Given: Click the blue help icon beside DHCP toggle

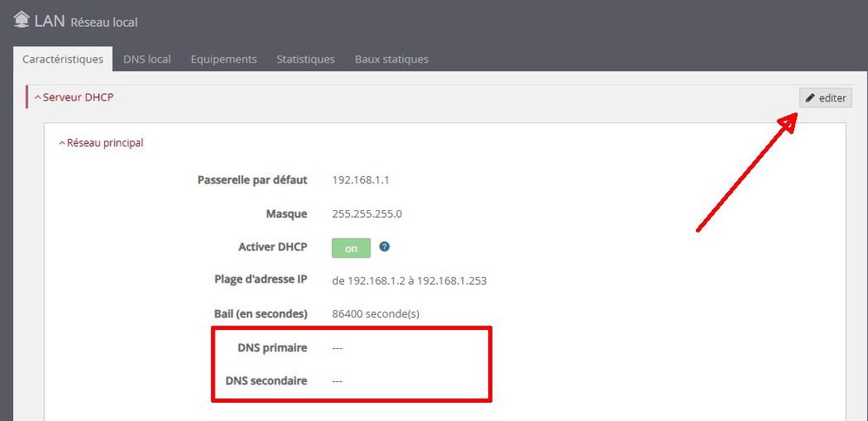Looking at the screenshot, I should (x=384, y=247).
